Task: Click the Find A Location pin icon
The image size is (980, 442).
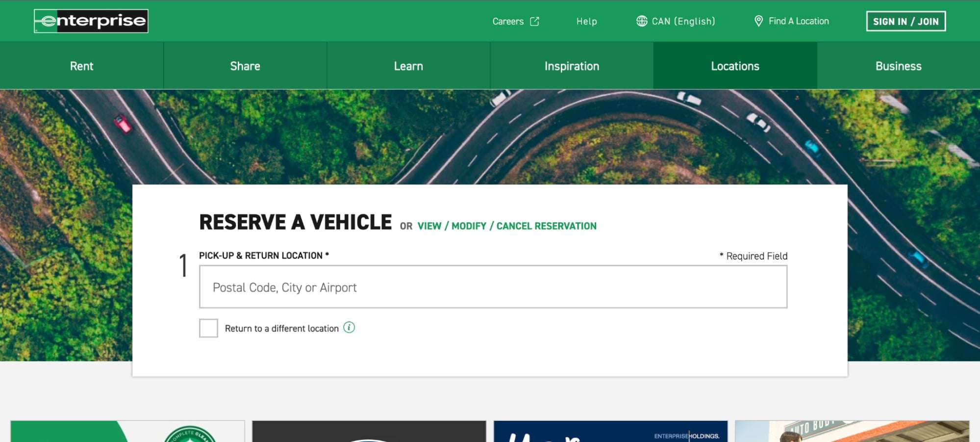Action: (x=758, y=21)
